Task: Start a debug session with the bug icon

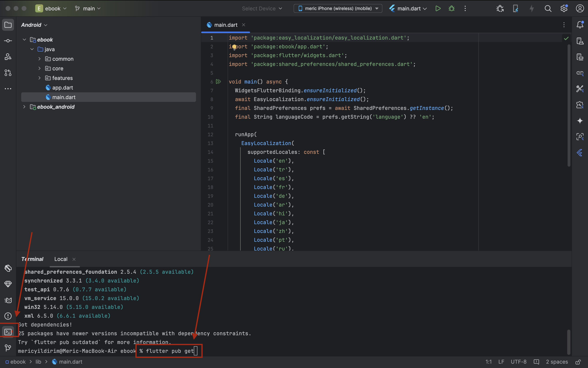Action: click(x=451, y=9)
